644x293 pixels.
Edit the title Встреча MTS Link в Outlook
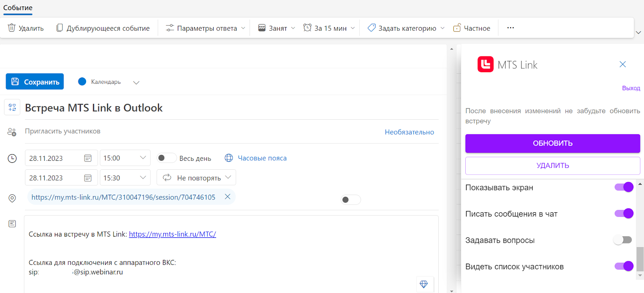pos(94,108)
